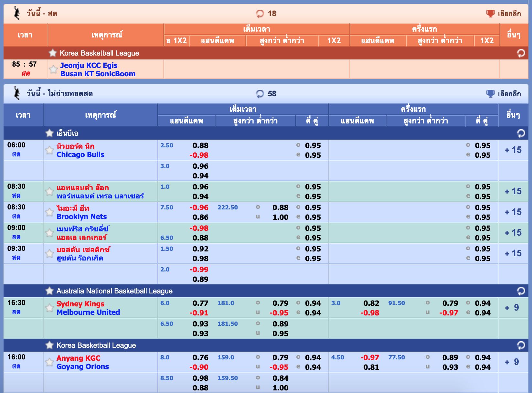Open the Busan KT SonicBoom team link
532x393 pixels.
click(x=98, y=74)
